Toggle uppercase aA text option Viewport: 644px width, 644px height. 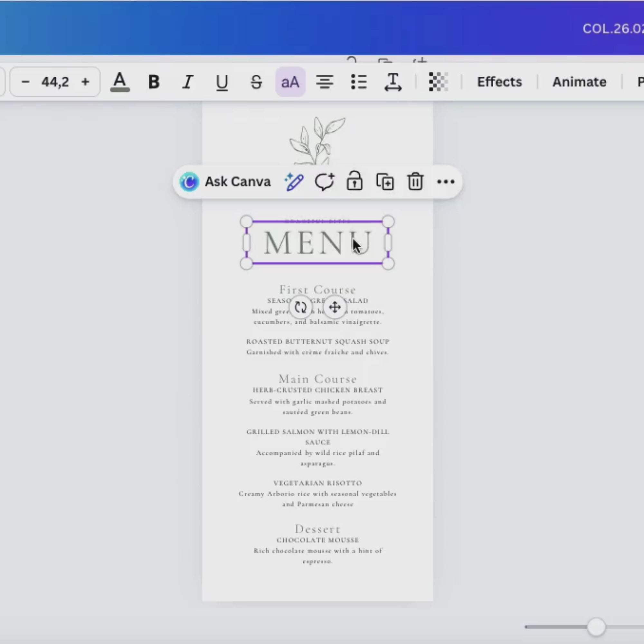[290, 82]
